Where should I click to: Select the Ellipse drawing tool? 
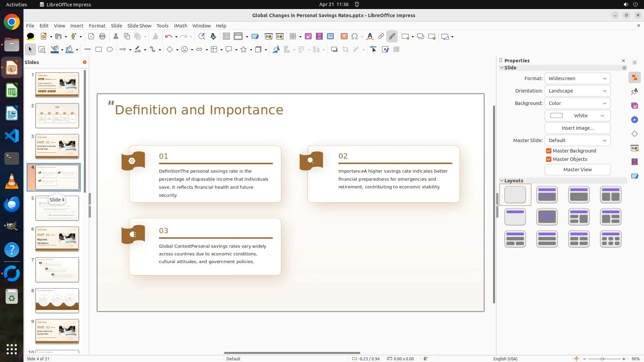tap(110, 50)
